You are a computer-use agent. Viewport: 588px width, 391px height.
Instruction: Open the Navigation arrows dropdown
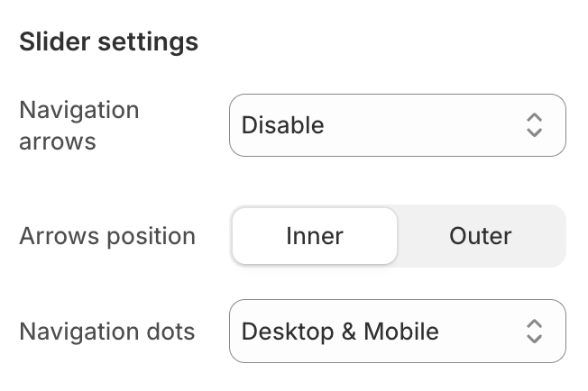pyautogui.click(x=397, y=125)
